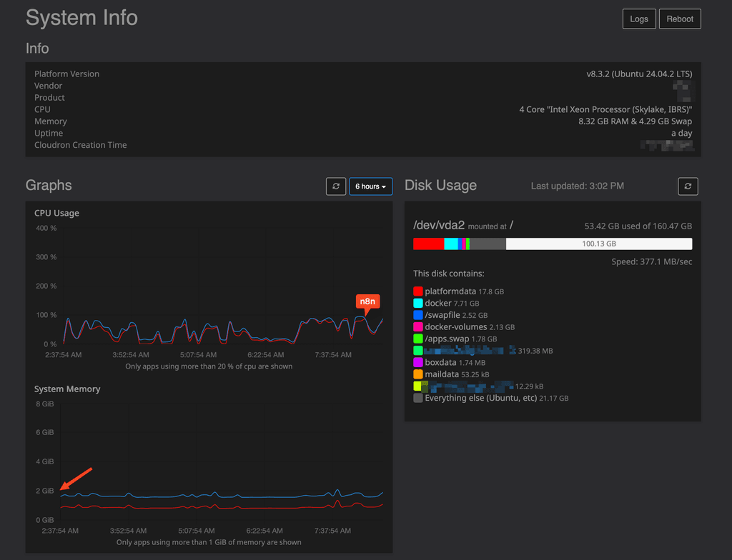This screenshot has width=732, height=560.
Task: Click '53.42 GB used of 160.47 GB'
Action: coord(638,226)
